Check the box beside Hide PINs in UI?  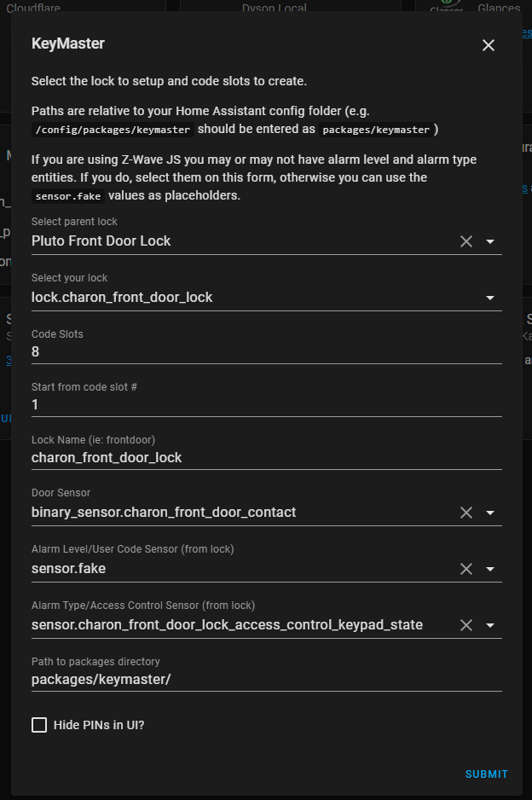(x=38, y=724)
